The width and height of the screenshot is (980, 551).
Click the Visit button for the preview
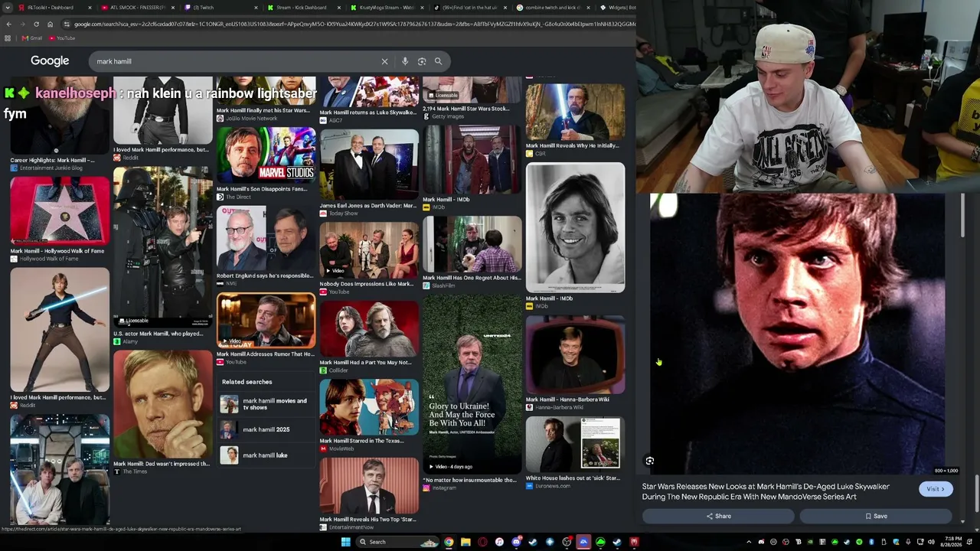point(936,489)
